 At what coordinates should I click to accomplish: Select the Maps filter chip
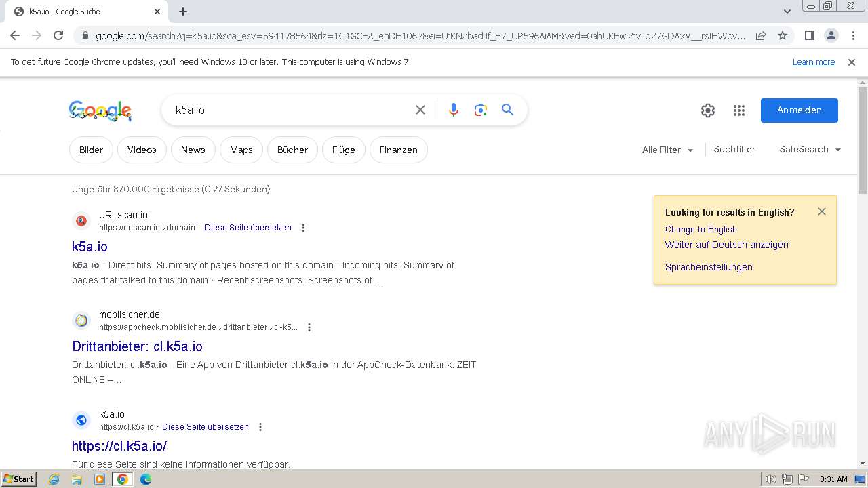pos(241,150)
